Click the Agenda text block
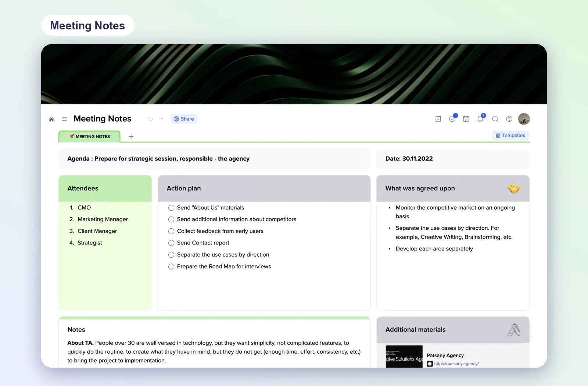588x386 pixels. tap(214, 159)
